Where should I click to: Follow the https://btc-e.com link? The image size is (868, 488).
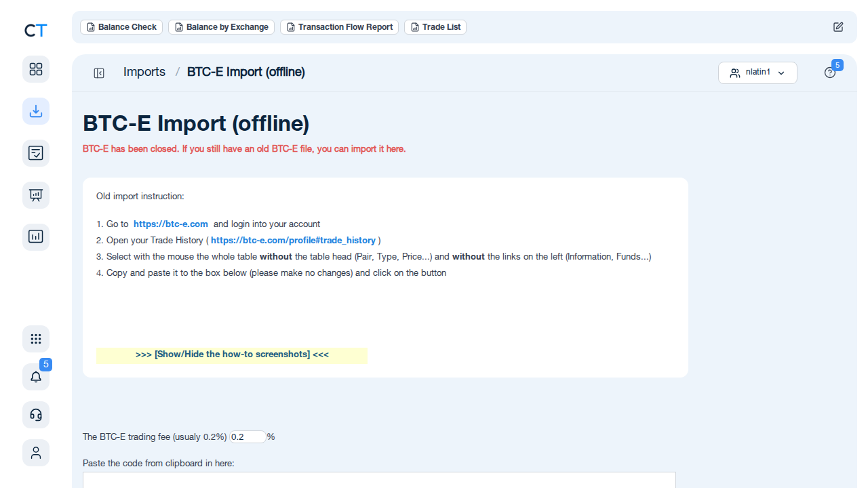[171, 224]
